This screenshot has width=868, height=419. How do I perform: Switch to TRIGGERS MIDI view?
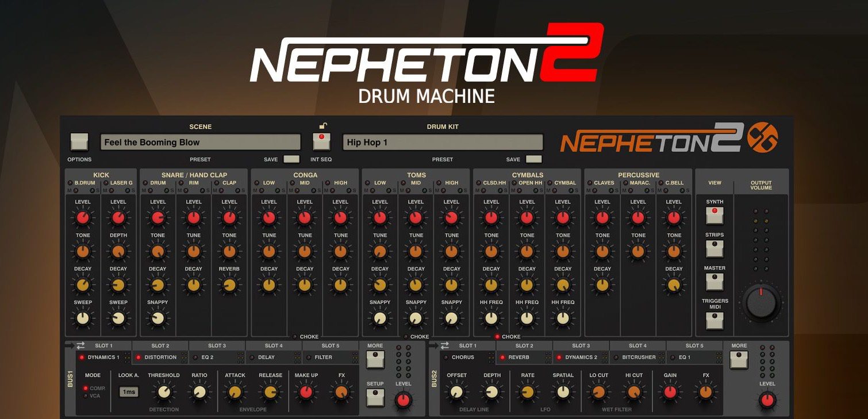[x=715, y=320]
